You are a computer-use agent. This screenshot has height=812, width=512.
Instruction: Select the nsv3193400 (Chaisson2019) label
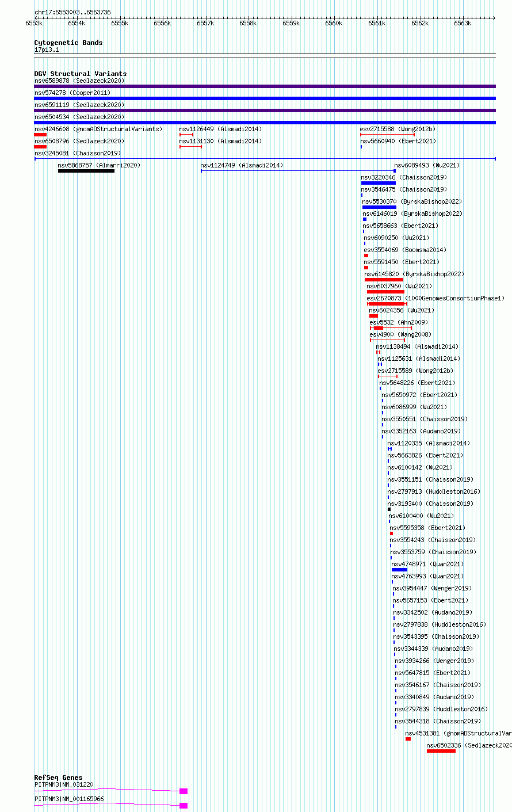[430, 504]
